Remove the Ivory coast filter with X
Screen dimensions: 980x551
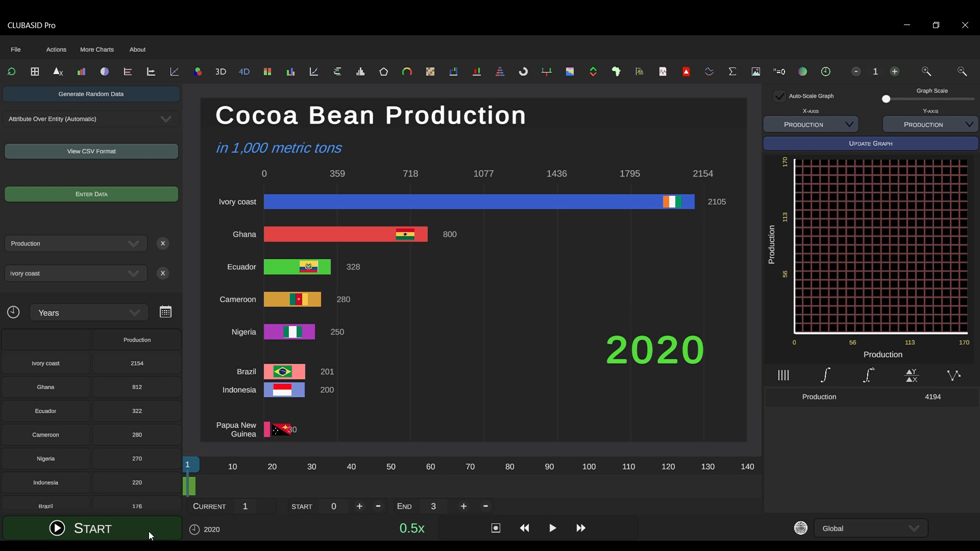pos(163,273)
